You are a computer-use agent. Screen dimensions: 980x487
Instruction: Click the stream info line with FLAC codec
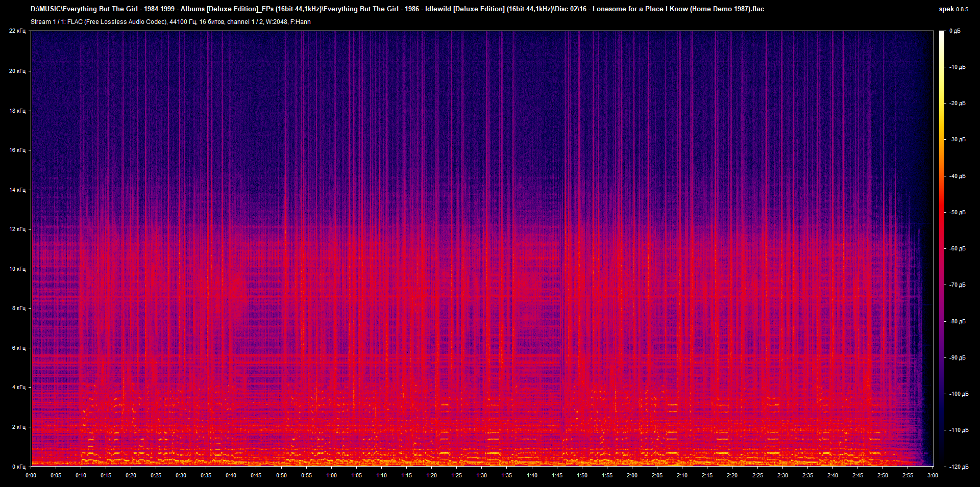pyautogui.click(x=170, y=22)
